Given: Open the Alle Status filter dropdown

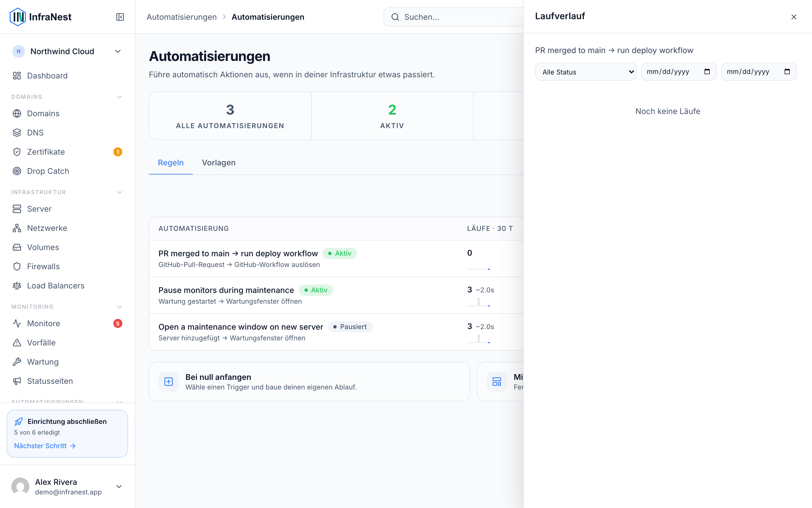Looking at the screenshot, I should click(586, 72).
